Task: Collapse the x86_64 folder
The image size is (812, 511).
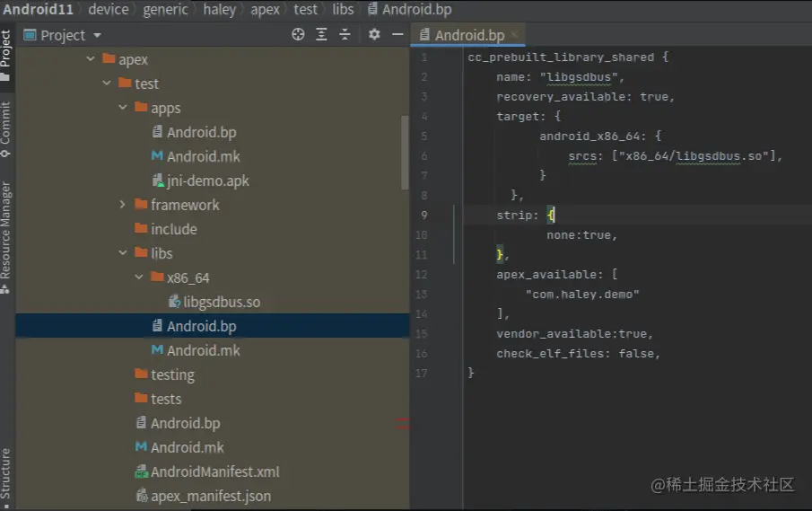Action: click(x=139, y=278)
